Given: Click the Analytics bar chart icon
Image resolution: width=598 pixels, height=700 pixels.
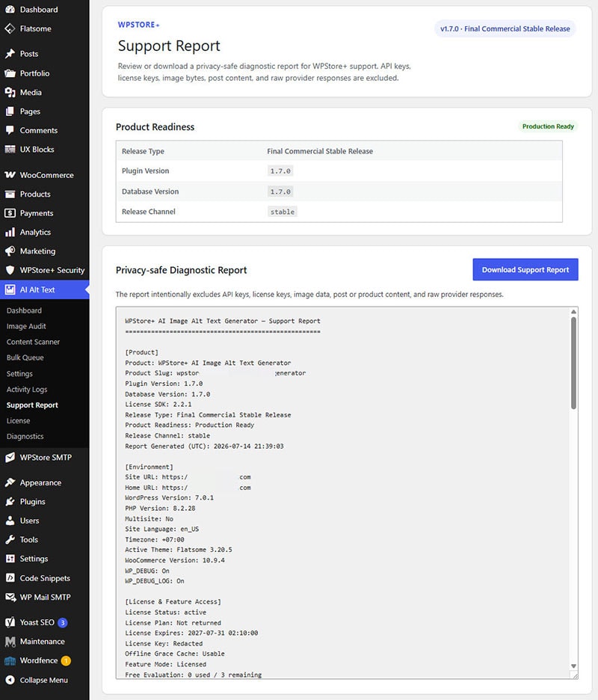Looking at the screenshot, I should point(10,232).
